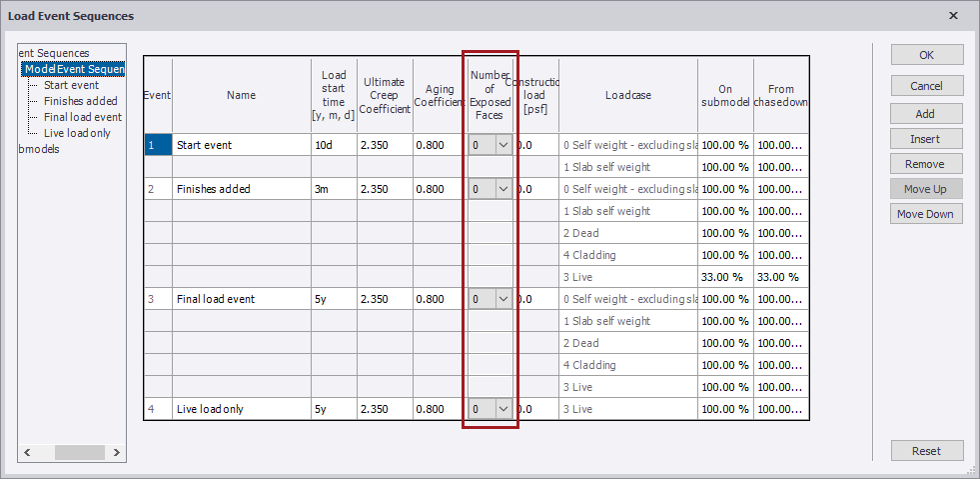The height and width of the screenshot is (479, 980).
Task: Select the Event Sequences root node
Action: pos(54,53)
